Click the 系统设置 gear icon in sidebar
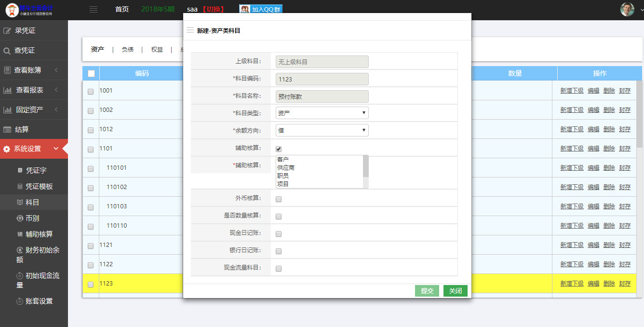Viewport: 644px width, 327px height. (x=7, y=149)
